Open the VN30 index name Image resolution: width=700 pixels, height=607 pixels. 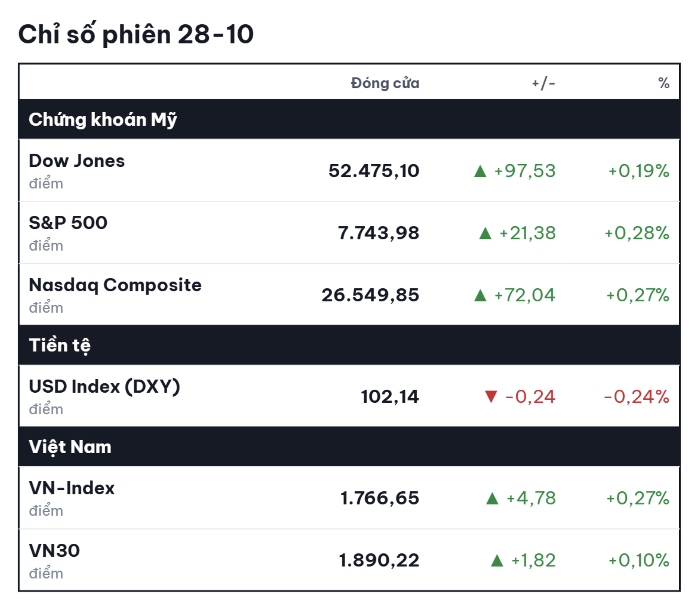(55, 550)
